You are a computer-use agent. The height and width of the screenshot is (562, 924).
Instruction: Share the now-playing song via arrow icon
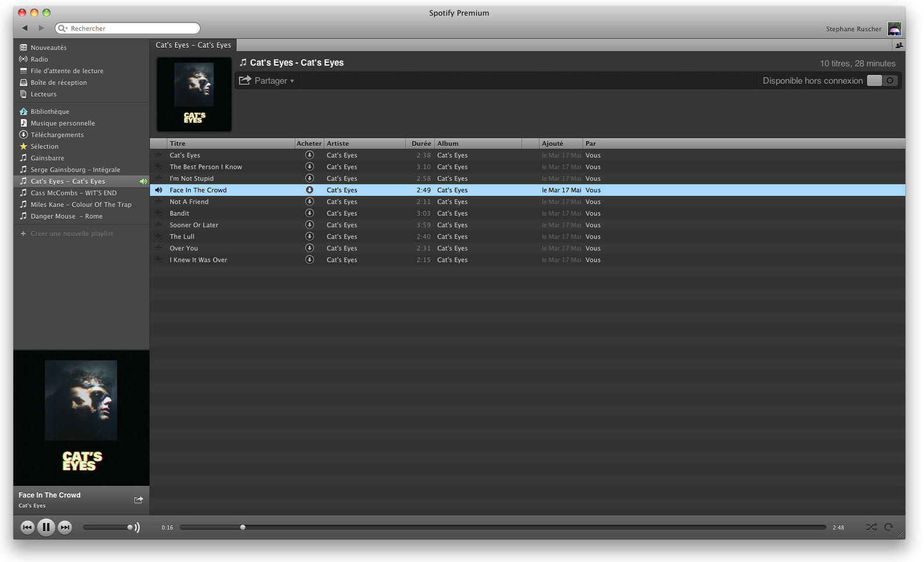click(138, 500)
